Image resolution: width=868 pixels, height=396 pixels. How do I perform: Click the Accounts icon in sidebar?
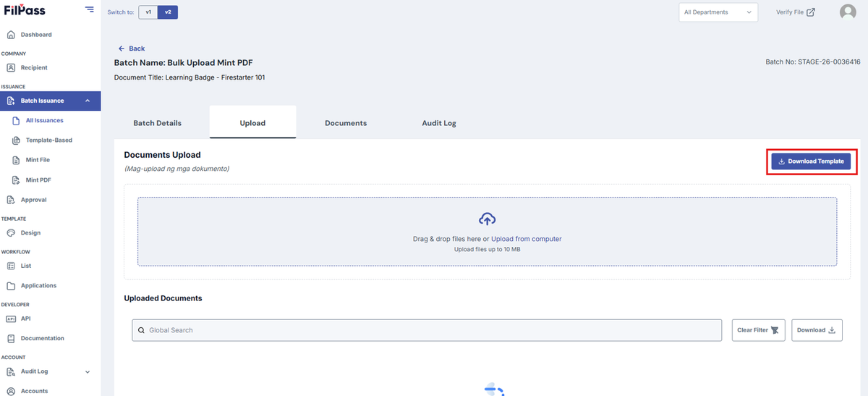11,391
